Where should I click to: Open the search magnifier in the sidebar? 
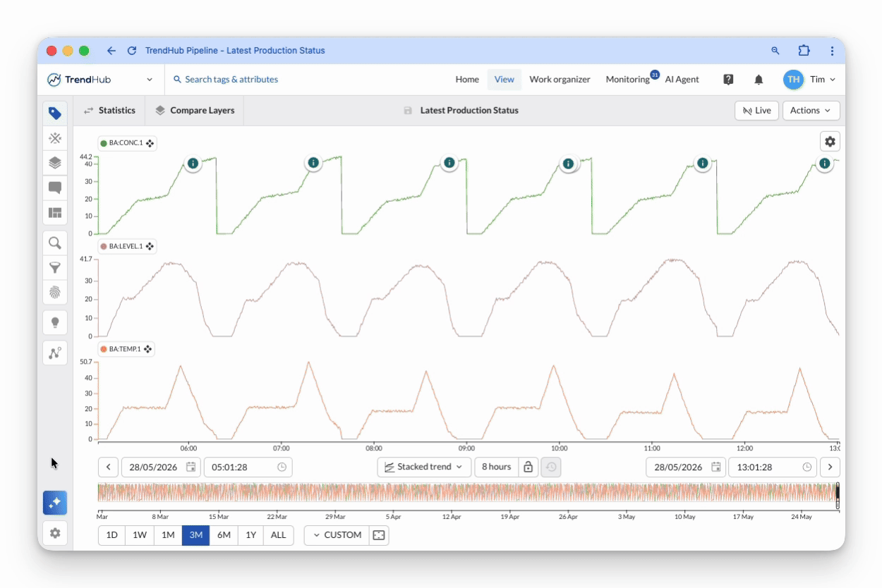pyautogui.click(x=55, y=243)
